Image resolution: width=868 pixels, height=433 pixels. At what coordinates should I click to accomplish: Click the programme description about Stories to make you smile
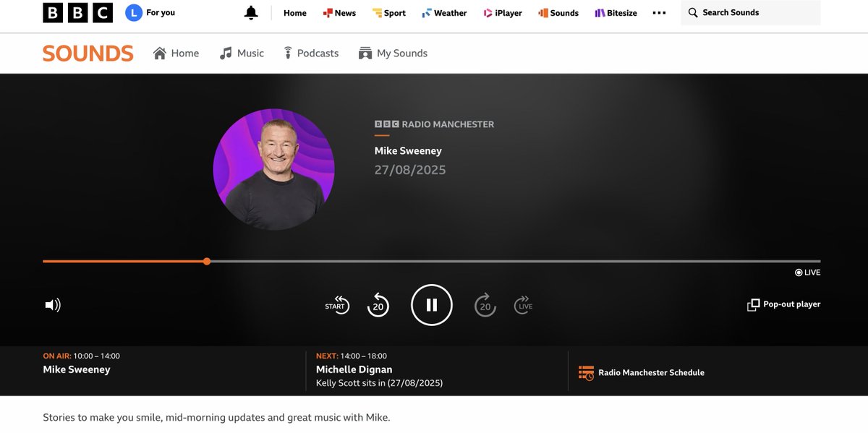216,418
